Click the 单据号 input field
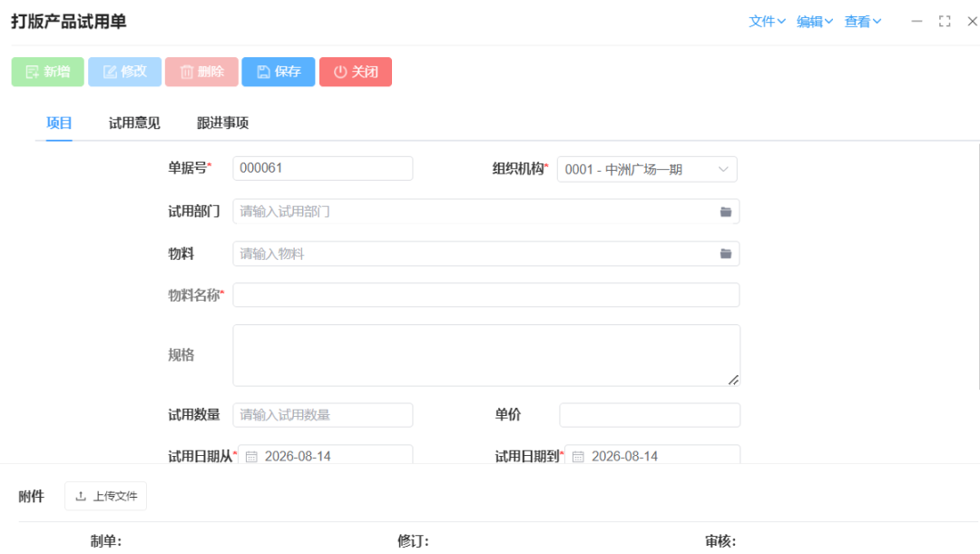The width and height of the screenshot is (980, 554). click(x=322, y=168)
